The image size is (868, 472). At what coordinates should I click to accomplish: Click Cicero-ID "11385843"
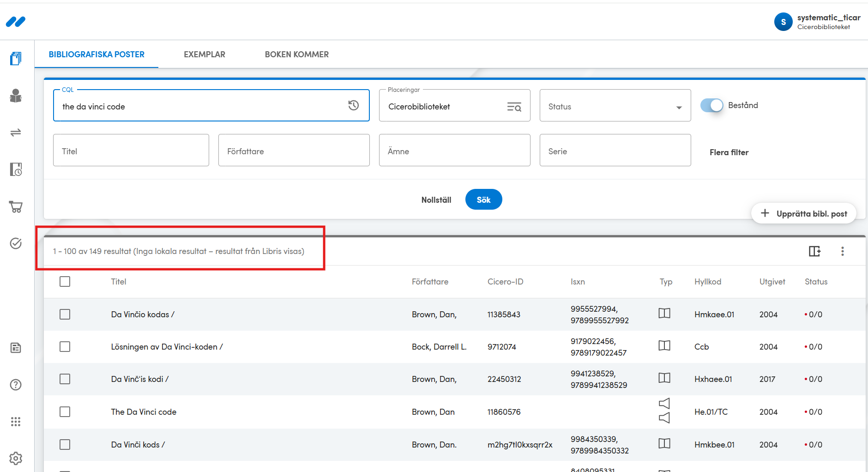pos(504,315)
